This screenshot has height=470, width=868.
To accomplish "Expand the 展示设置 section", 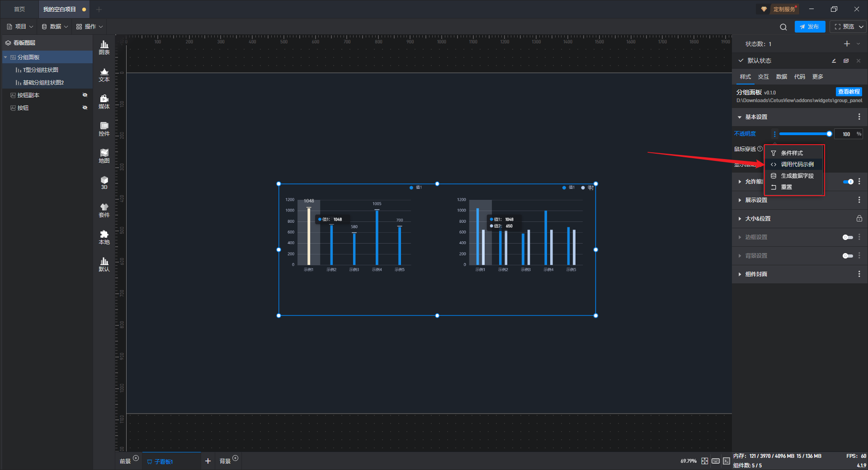I will [x=756, y=200].
